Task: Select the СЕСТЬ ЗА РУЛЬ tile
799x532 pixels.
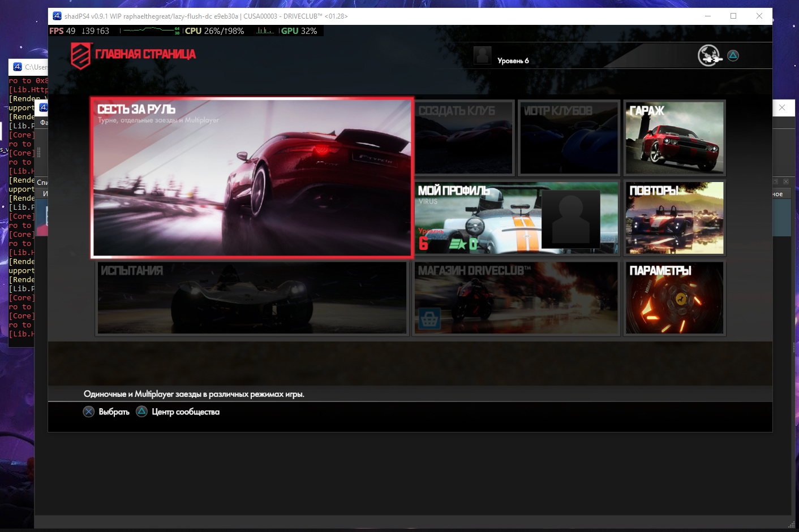Action: [x=252, y=178]
